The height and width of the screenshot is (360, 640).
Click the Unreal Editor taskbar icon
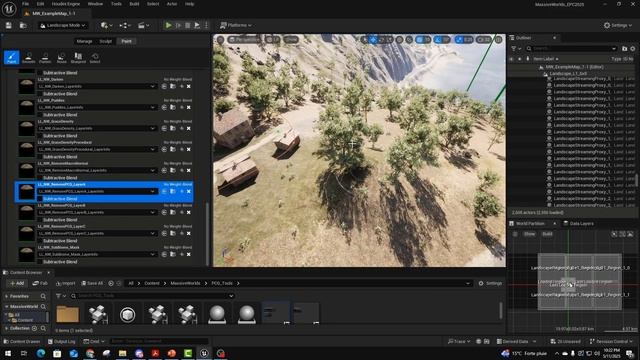(204, 353)
